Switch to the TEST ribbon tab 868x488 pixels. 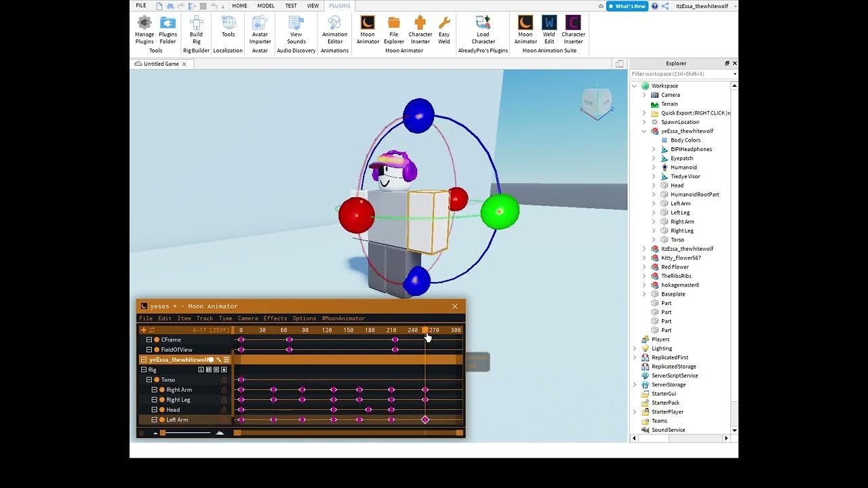point(291,5)
